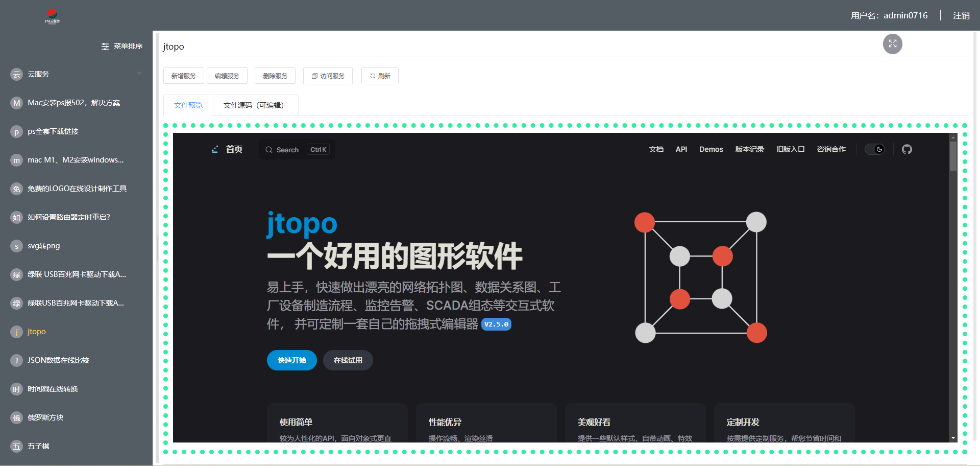The image size is (980, 466).
Task: Open 咨询合作 nav link
Action: tap(831, 149)
